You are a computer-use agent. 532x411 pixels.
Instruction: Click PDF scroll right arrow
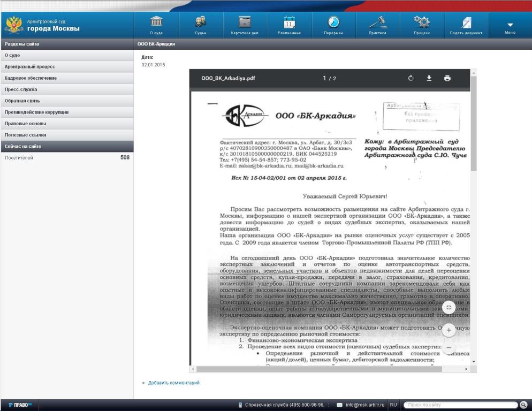(x=466, y=369)
